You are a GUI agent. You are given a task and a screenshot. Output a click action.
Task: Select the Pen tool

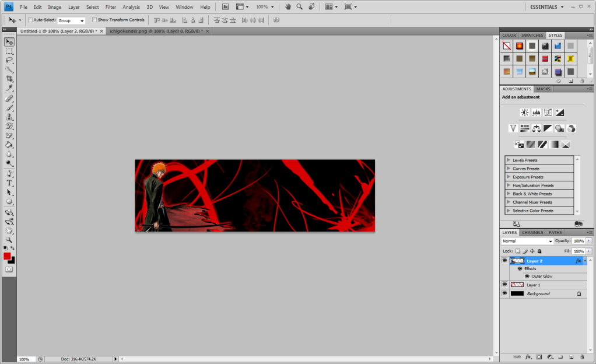[x=9, y=174]
